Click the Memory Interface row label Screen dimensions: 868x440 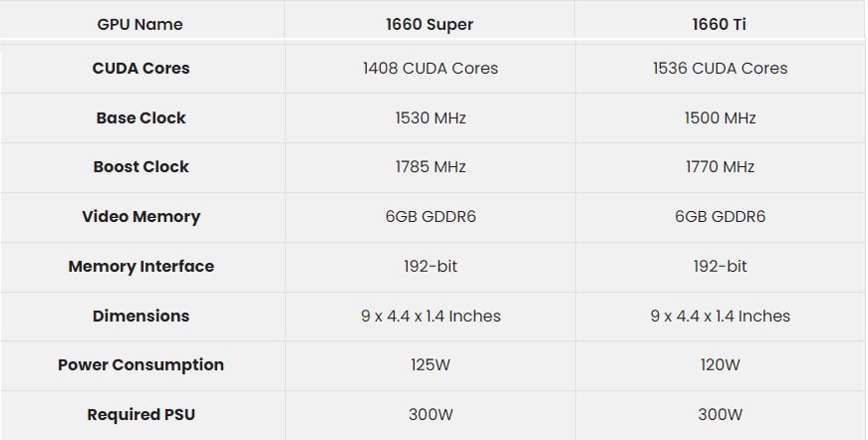tap(141, 266)
